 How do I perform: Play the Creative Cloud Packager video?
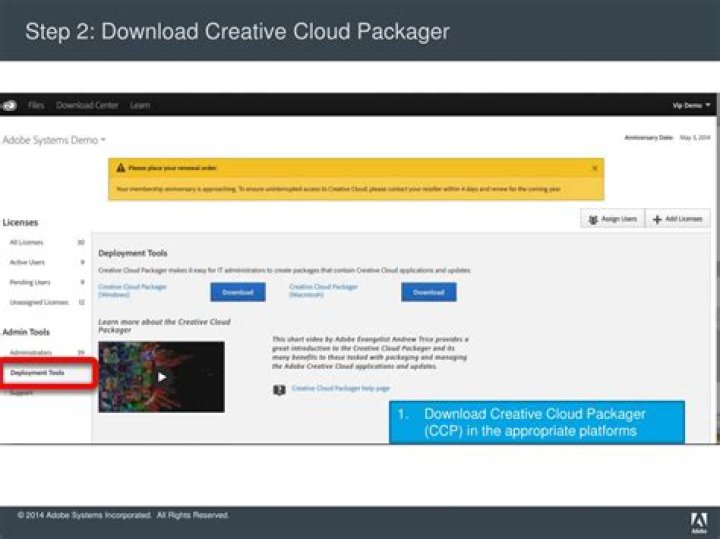tap(162, 377)
